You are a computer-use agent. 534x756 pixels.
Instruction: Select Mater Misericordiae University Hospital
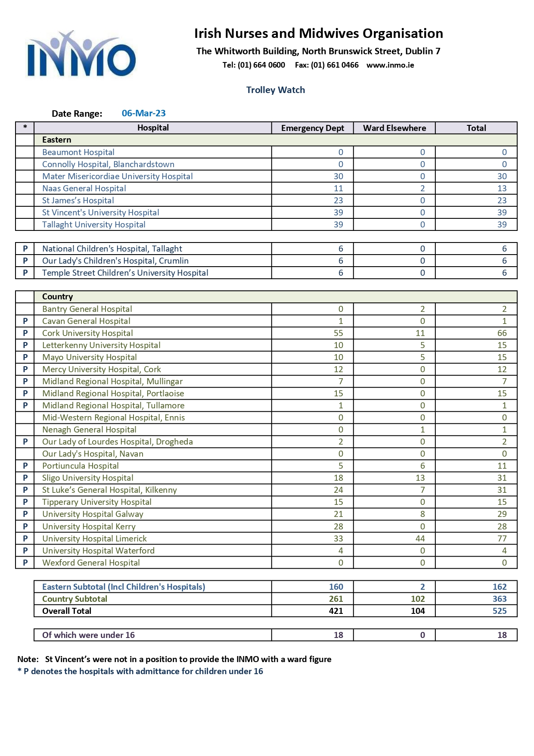click(118, 176)
